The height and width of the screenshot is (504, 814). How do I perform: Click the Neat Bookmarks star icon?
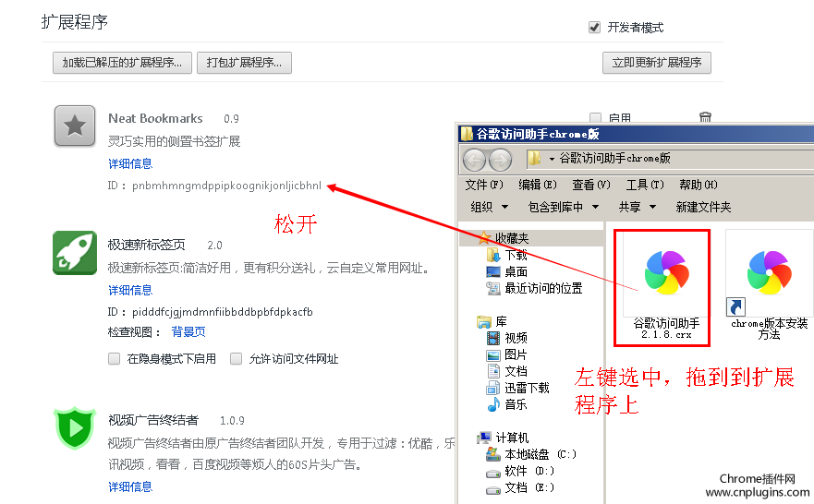[75, 126]
